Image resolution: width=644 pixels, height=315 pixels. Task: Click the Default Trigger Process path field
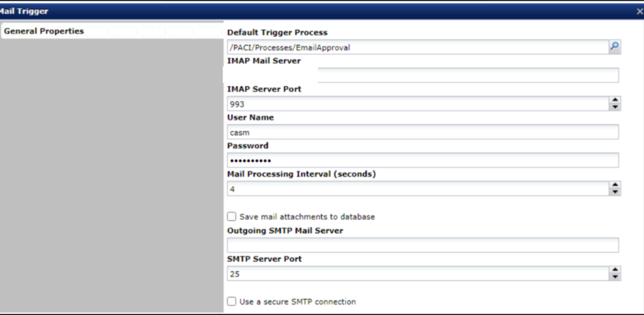click(417, 47)
